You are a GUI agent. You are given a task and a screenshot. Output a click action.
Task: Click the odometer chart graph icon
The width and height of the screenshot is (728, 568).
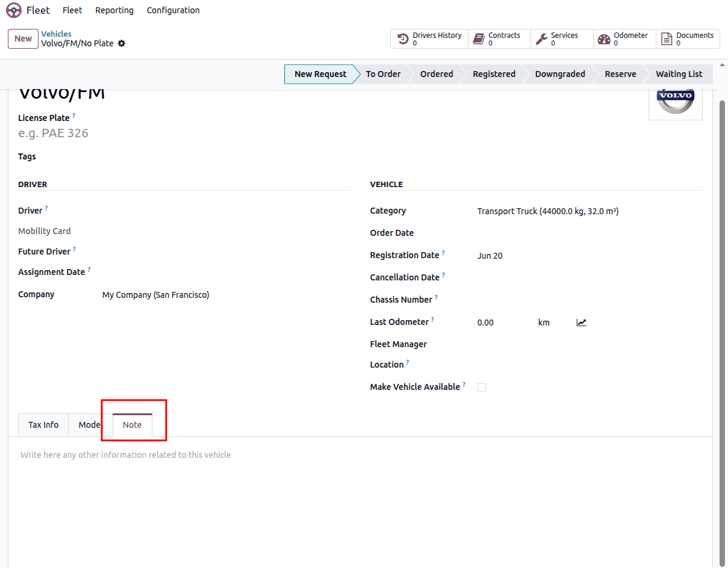pos(581,323)
